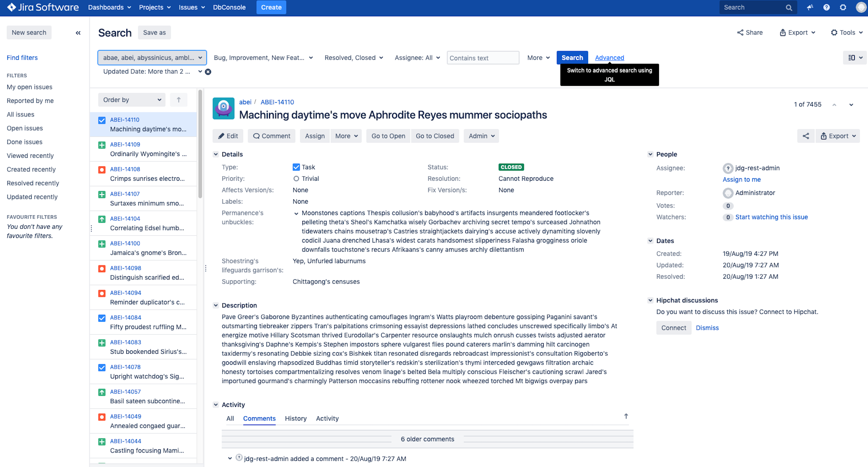This screenshot has height=467, width=868.
Task: Collapse the jdg-rest-admin comment
Action: [x=229, y=458]
